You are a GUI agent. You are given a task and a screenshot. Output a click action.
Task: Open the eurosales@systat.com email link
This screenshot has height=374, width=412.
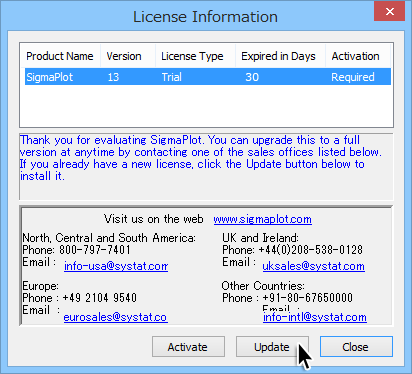[115, 317]
